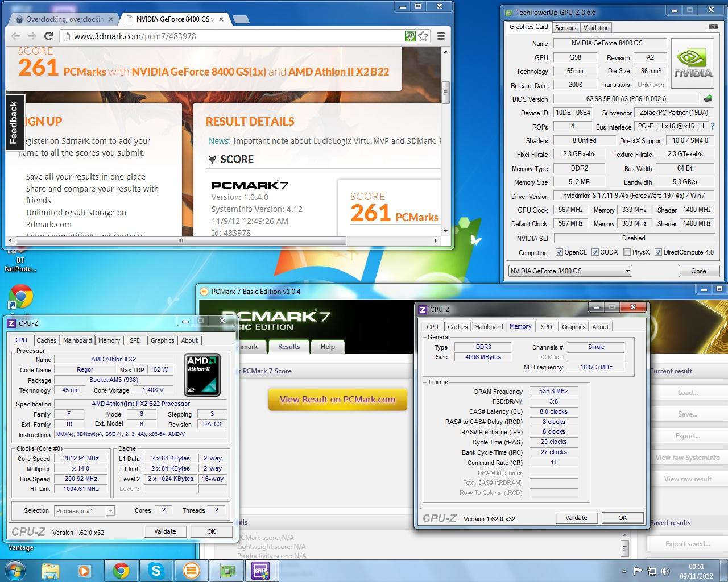Reload the 3dmark page in Chrome

49,36
